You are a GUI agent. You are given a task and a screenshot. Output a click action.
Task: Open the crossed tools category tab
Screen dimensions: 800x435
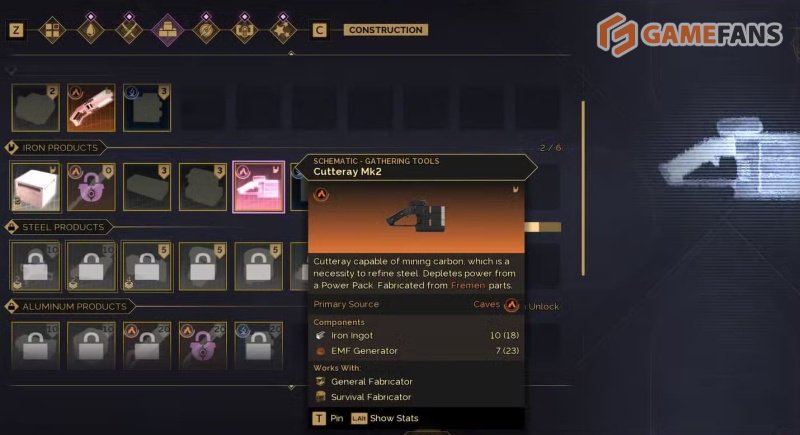[x=129, y=31]
